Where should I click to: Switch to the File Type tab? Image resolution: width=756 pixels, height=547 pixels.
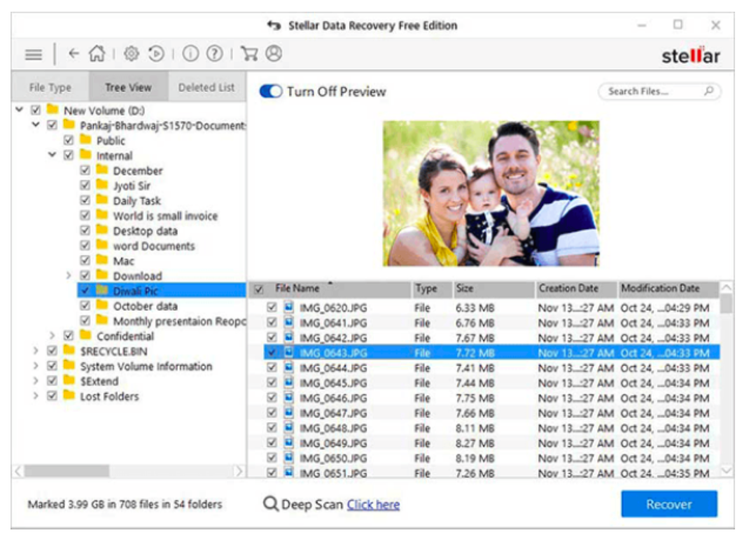pos(50,88)
